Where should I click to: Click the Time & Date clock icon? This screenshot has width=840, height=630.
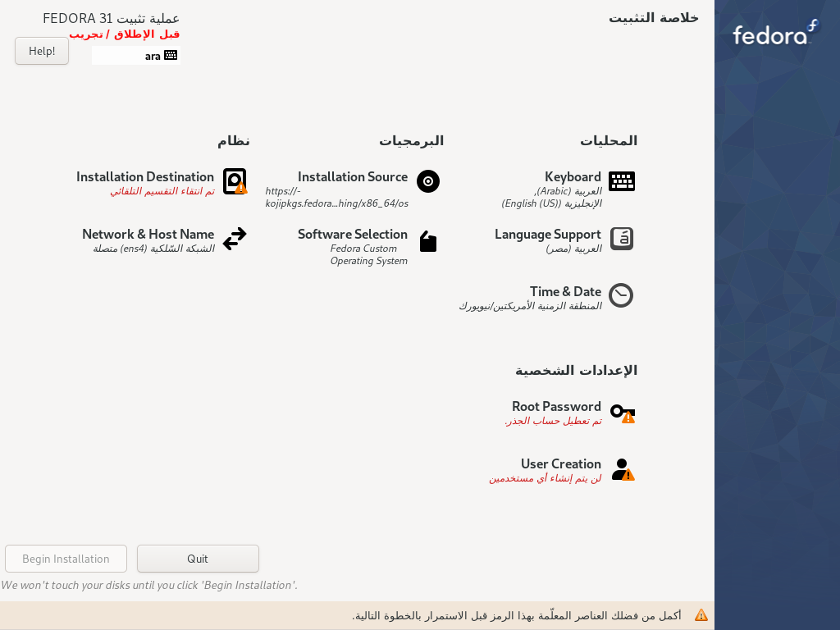click(x=621, y=295)
